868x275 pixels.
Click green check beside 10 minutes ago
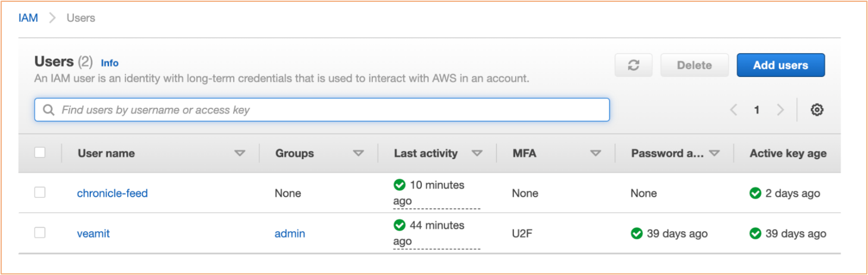[x=399, y=185]
